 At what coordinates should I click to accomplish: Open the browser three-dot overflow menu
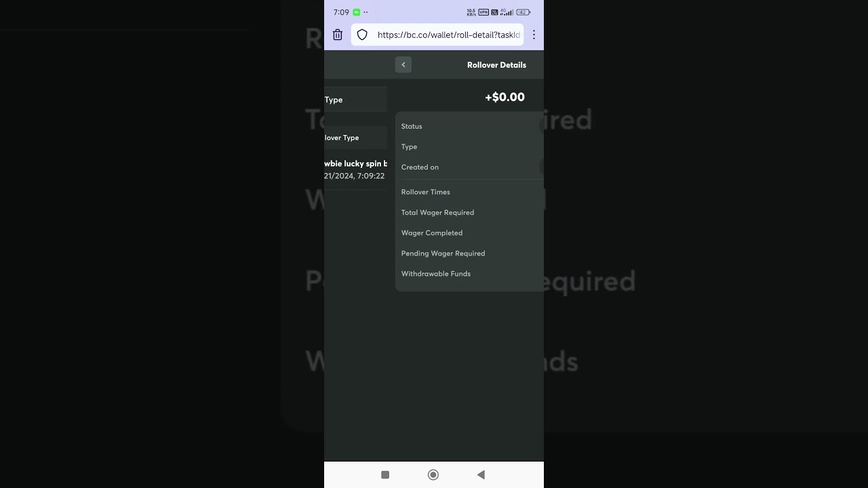coord(534,35)
